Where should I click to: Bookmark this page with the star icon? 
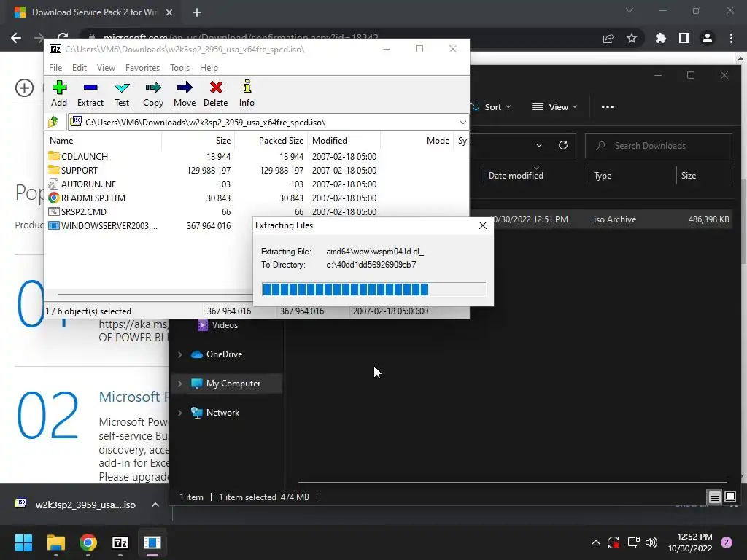[632, 38]
